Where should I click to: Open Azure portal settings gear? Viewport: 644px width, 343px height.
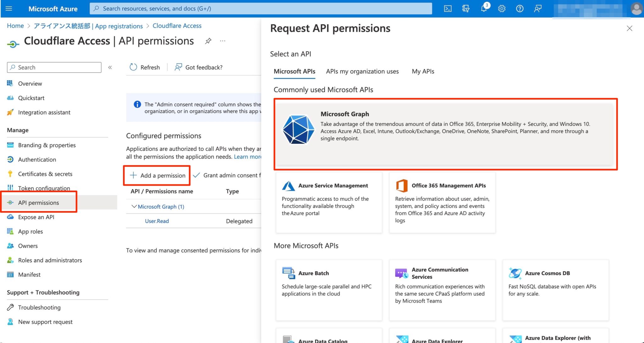coord(502,8)
